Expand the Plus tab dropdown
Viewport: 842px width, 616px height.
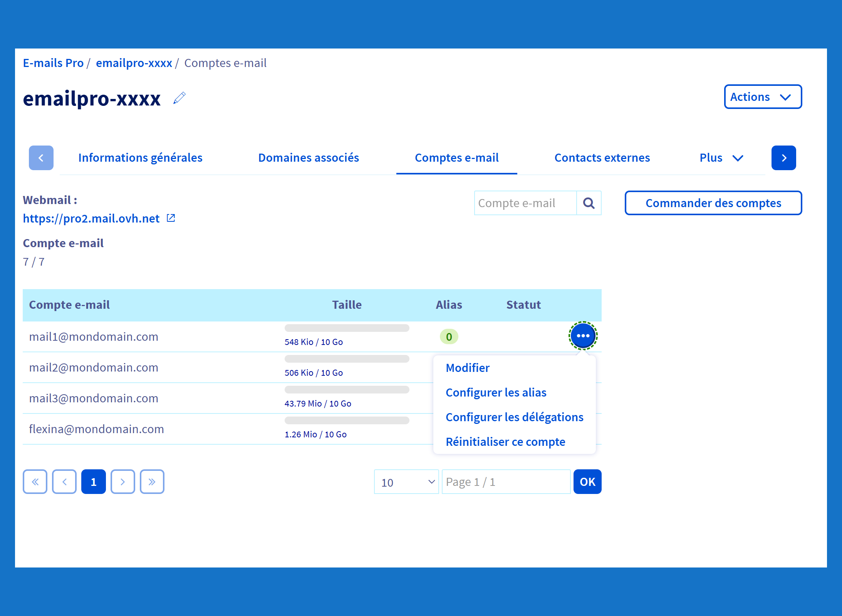[x=721, y=158]
